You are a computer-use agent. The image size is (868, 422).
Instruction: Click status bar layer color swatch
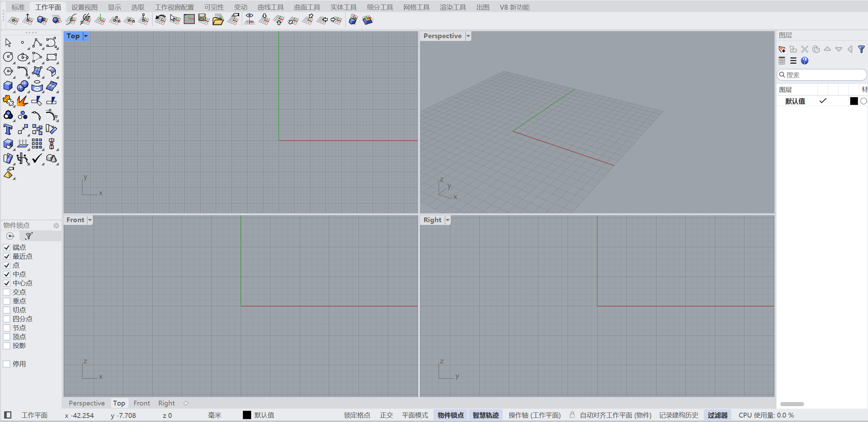(247, 415)
